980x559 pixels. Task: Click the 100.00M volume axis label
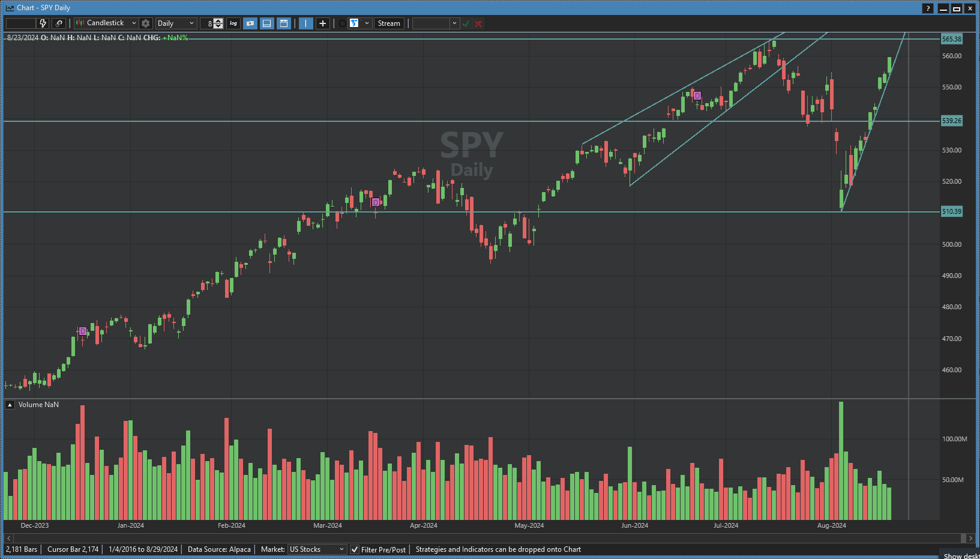tap(955, 439)
